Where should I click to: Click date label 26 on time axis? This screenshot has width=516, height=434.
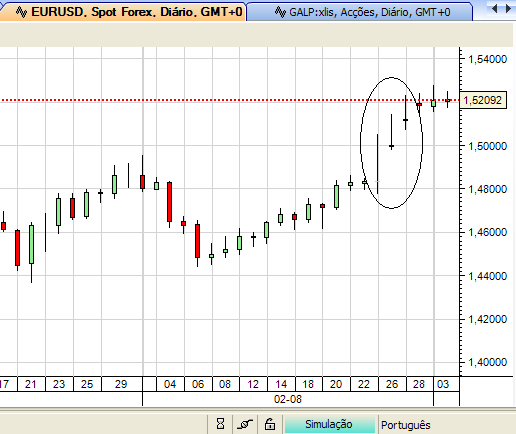coord(392,384)
